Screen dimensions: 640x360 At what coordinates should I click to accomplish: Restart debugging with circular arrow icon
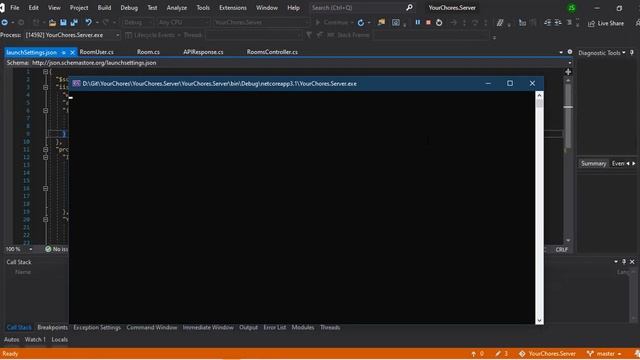[x=439, y=23]
